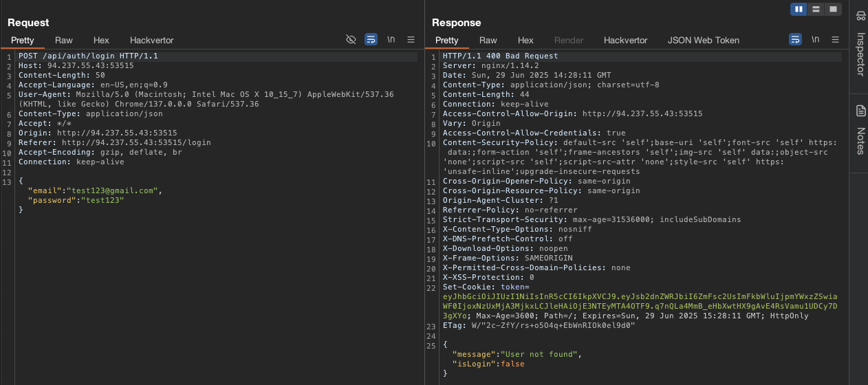Open the Notes side panel

pyautogui.click(x=860, y=130)
